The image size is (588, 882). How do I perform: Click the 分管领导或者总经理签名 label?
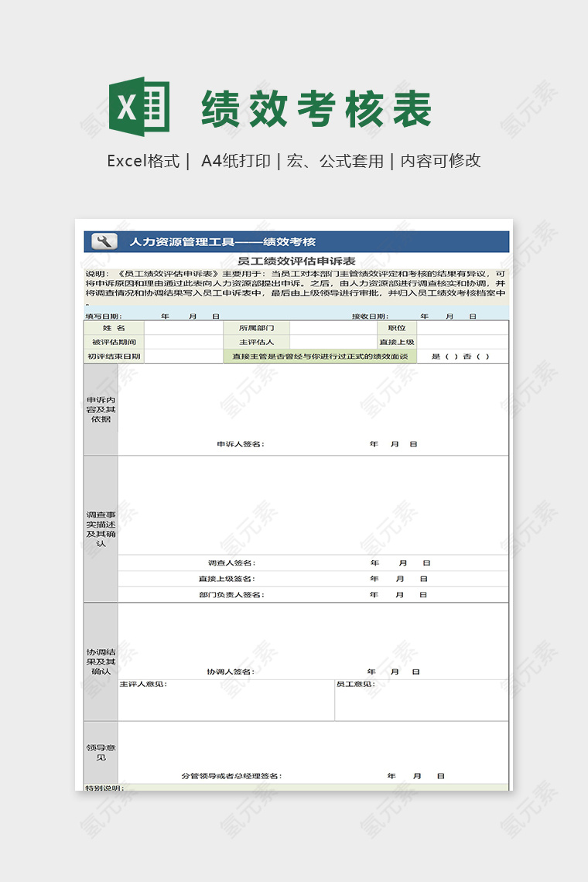[231, 776]
